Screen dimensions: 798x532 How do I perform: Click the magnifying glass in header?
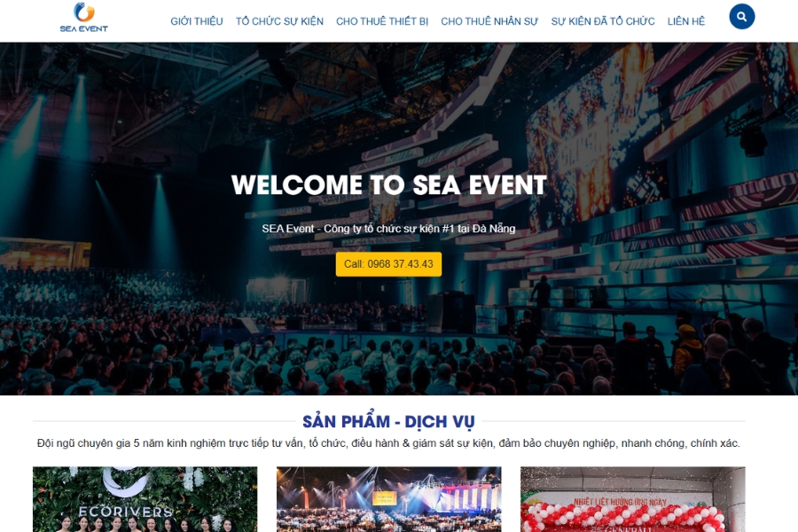742,17
